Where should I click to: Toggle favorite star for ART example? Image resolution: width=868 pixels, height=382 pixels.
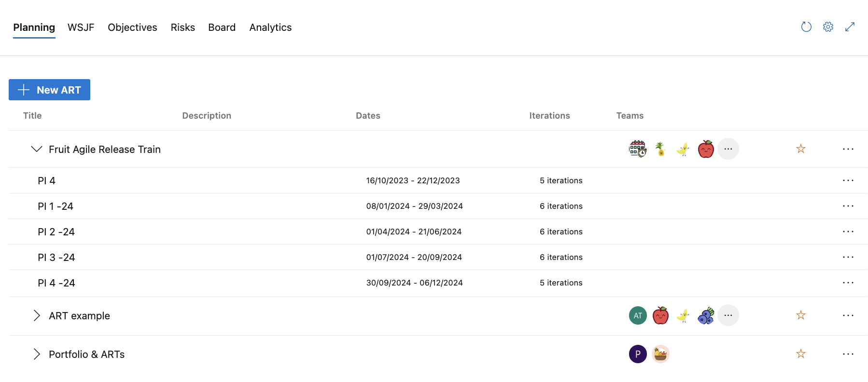coord(800,315)
